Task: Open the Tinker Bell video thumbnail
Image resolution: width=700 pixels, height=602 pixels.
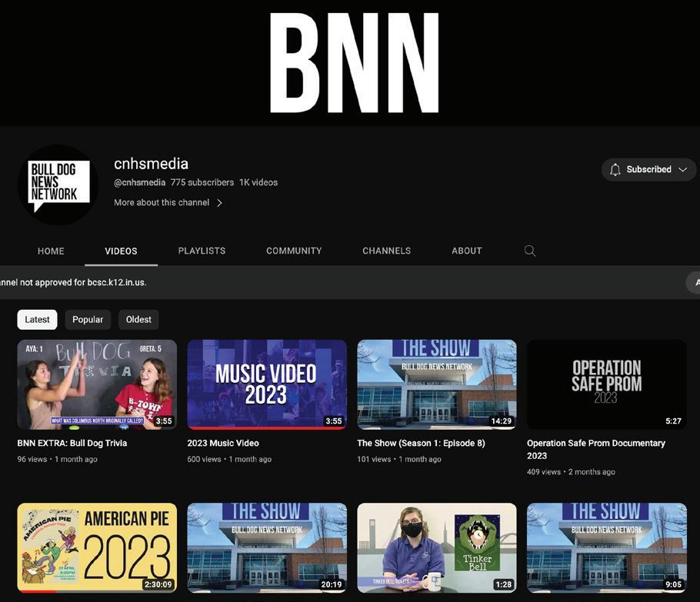Action: (x=437, y=548)
